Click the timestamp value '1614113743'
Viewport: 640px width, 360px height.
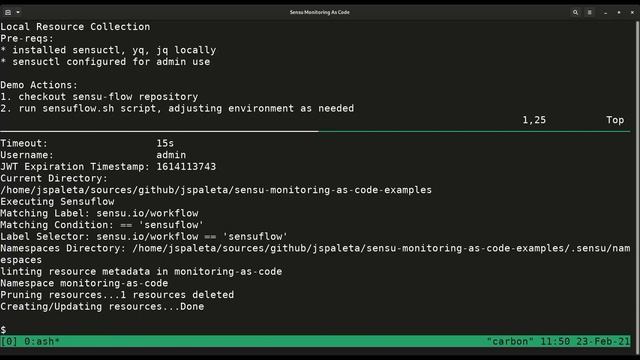point(186,167)
